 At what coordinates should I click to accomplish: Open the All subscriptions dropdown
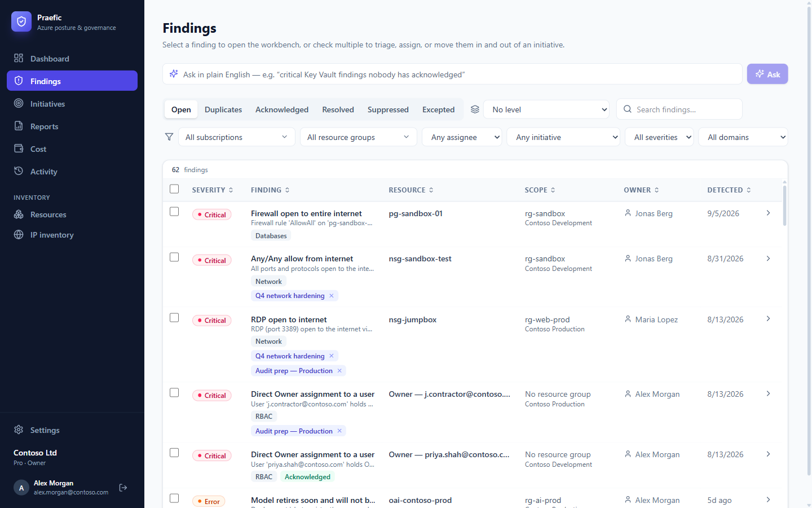(x=237, y=137)
